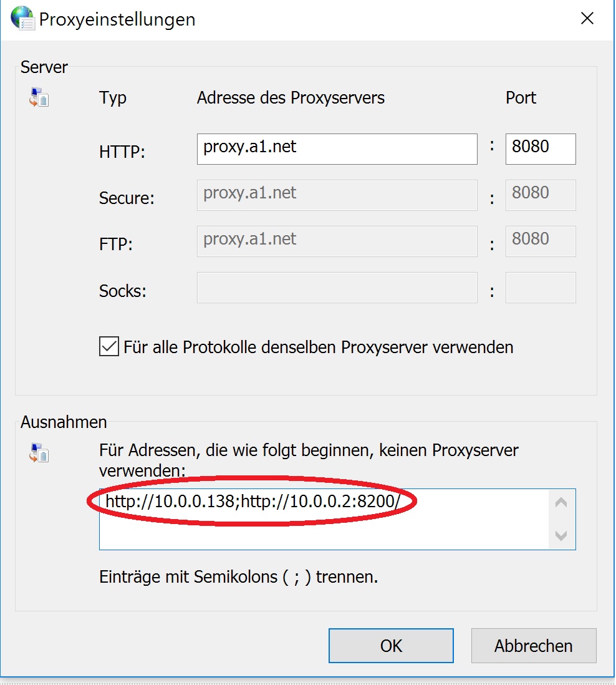Click the Ausnahmen section computer icon
616x685 pixels.
pyautogui.click(x=39, y=452)
